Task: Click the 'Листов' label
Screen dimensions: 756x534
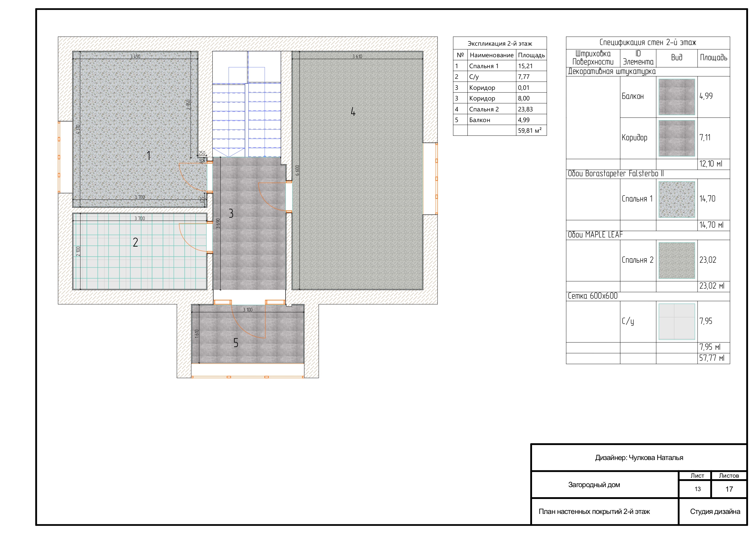Action: point(729,476)
